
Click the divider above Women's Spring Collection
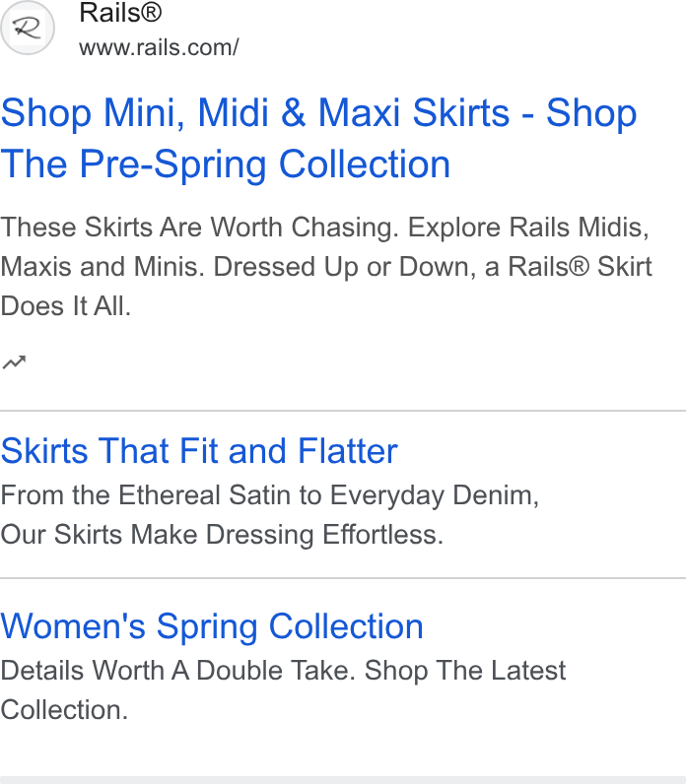click(343, 578)
